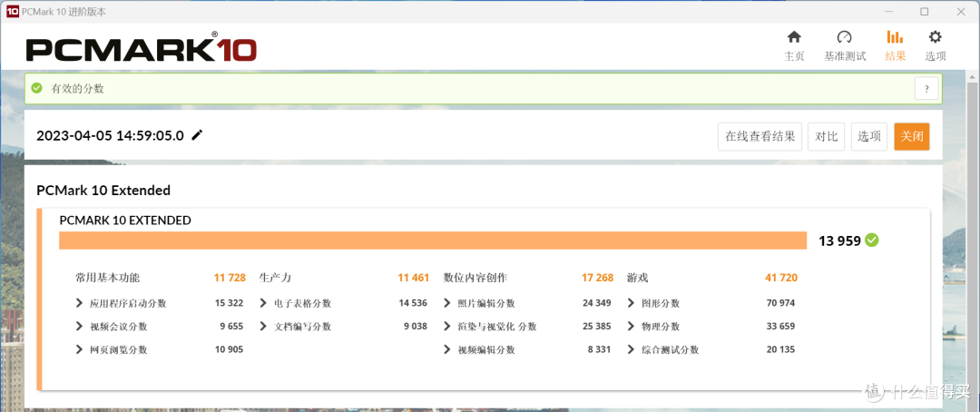
Task: Expand 视频编辑分数 row
Action: (446, 349)
